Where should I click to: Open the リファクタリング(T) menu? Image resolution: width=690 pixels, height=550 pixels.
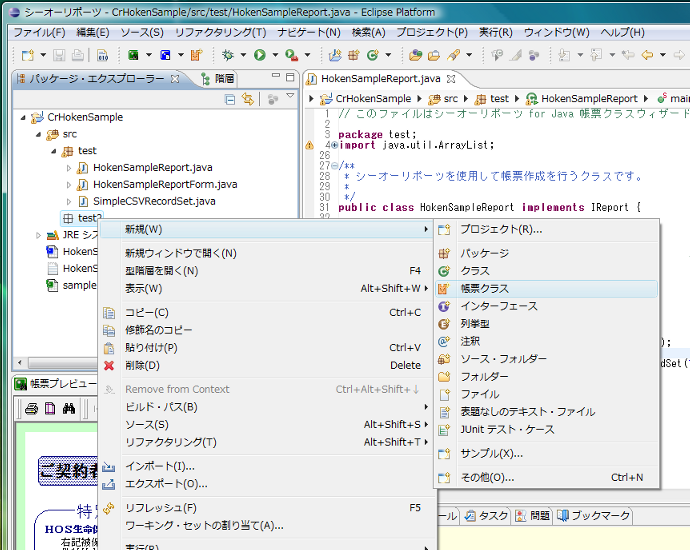pos(220,33)
